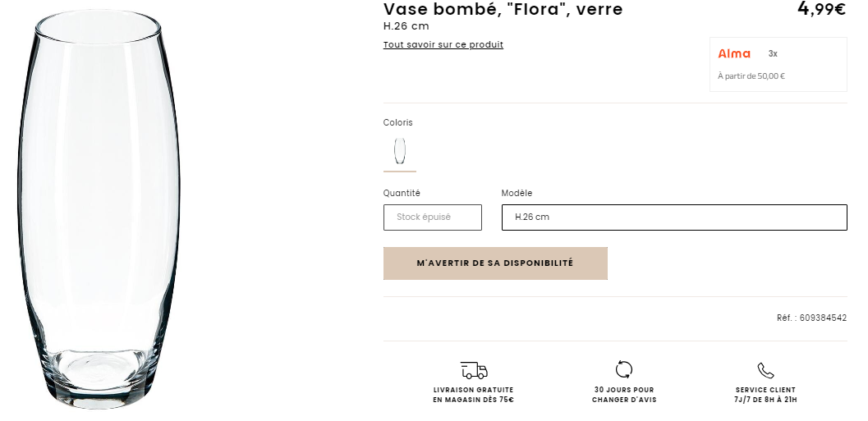
Task: Open the Modèle dropdown showing H.26 cm
Action: (x=674, y=217)
